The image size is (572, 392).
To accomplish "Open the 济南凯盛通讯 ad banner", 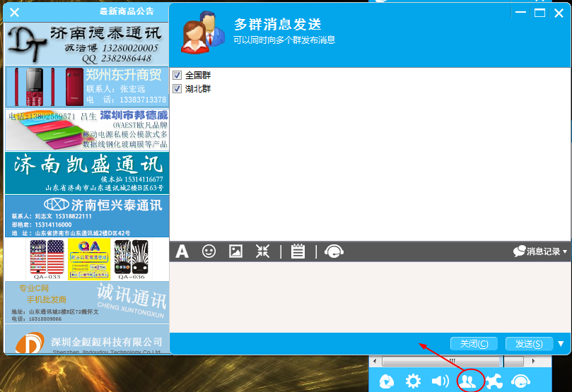I will 87,173.
